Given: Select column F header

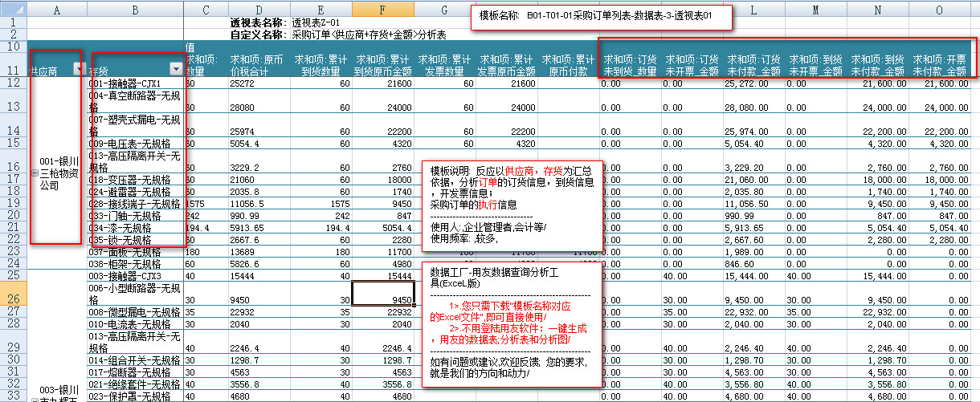Looking at the screenshot, I should [384, 9].
